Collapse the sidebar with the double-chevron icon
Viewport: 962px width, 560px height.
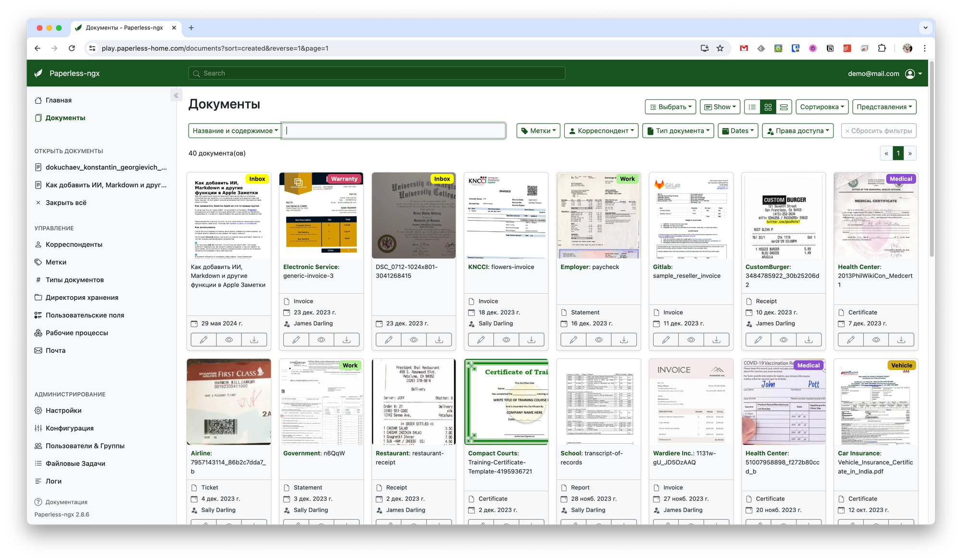coord(176,96)
